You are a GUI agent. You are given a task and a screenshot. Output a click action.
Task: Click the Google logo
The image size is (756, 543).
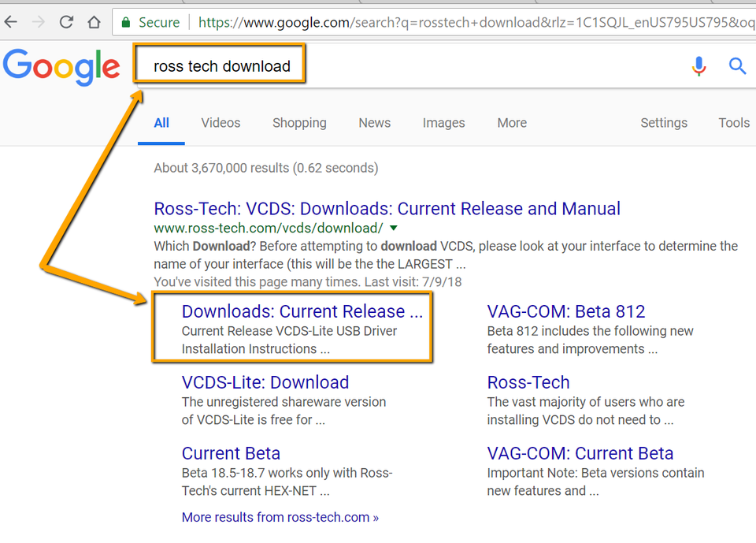point(61,67)
